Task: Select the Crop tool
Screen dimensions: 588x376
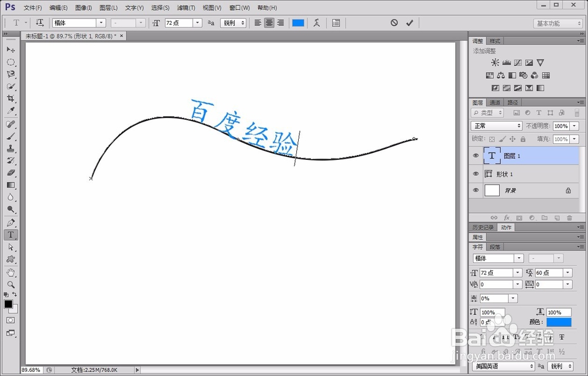Action: coord(11,99)
